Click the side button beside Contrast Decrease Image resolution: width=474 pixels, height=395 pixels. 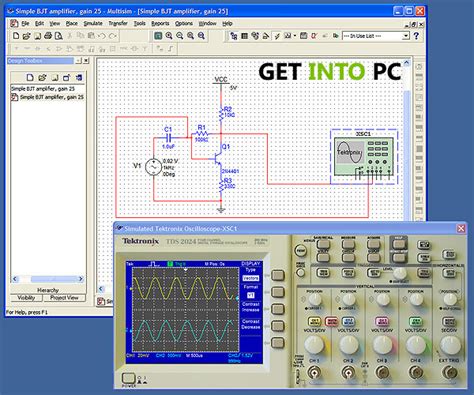278,326
